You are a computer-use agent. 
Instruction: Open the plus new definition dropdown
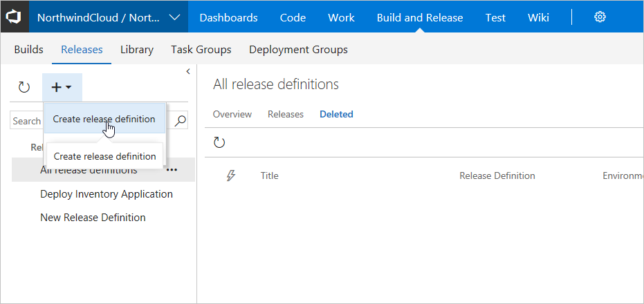point(62,87)
